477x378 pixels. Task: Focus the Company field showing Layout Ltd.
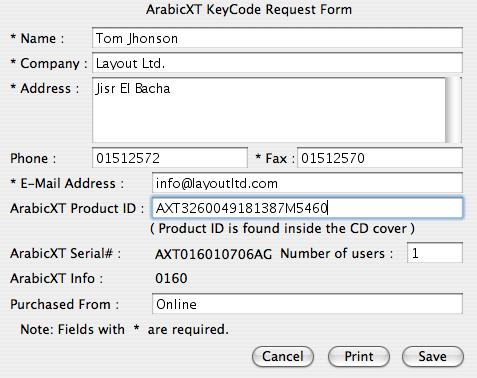[277, 63]
